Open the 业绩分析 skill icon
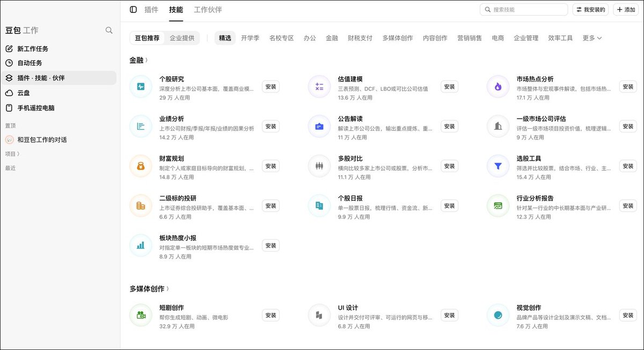The height and width of the screenshot is (350, 644). click(x=141, y=126)
